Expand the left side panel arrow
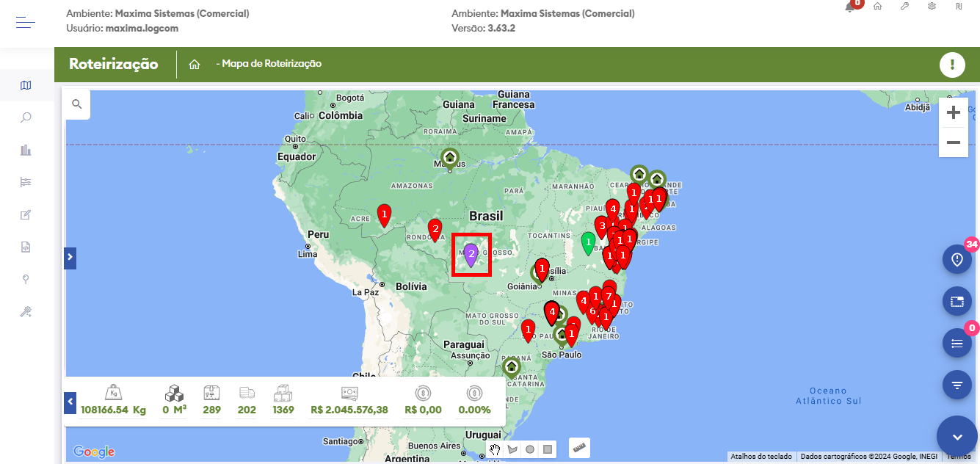 coord(70,257)
